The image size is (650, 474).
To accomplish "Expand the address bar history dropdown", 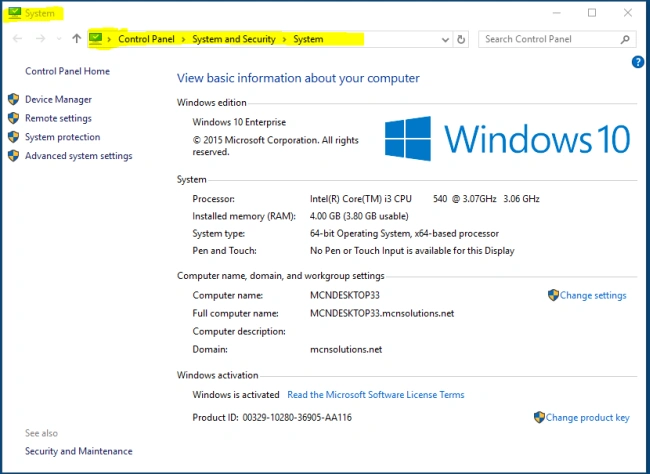I will (x=445, y=40).
